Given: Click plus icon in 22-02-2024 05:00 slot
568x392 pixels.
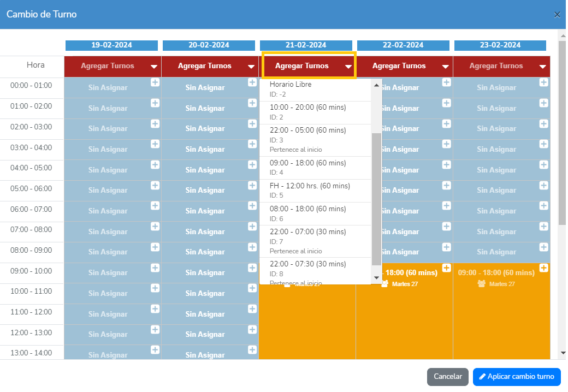Looking at the screenshot, I should coord(447,185).
